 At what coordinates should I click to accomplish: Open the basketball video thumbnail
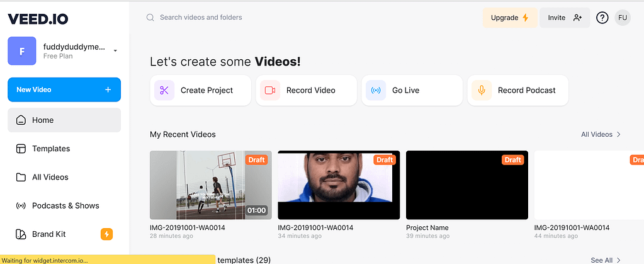211,185
